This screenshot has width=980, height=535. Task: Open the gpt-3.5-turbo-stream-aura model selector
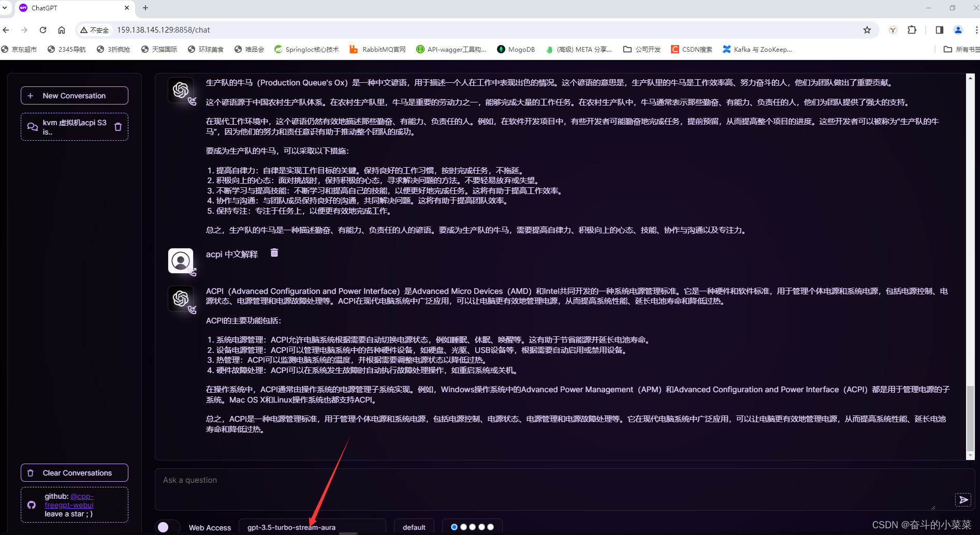tap(313, 527)
